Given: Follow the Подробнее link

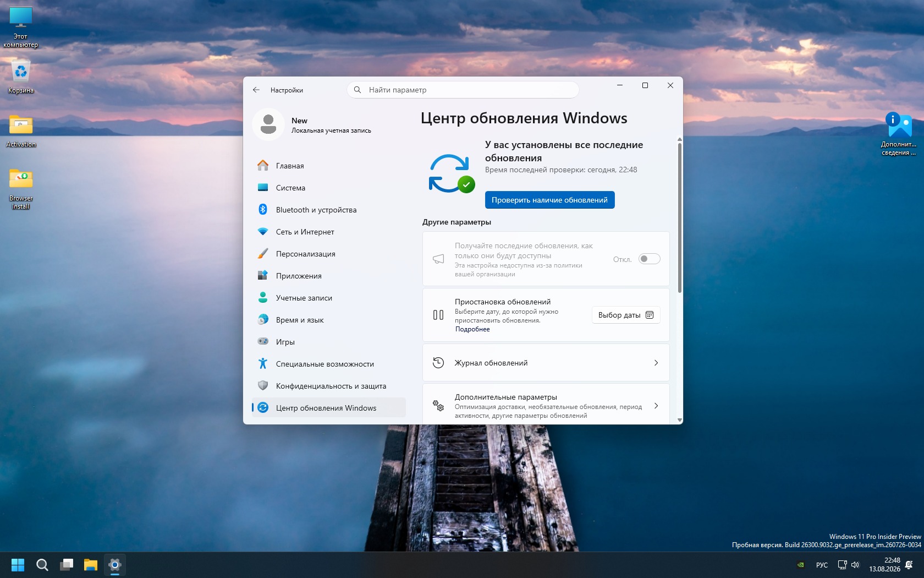Looking at the screenshot, I should tap(472, 329).
